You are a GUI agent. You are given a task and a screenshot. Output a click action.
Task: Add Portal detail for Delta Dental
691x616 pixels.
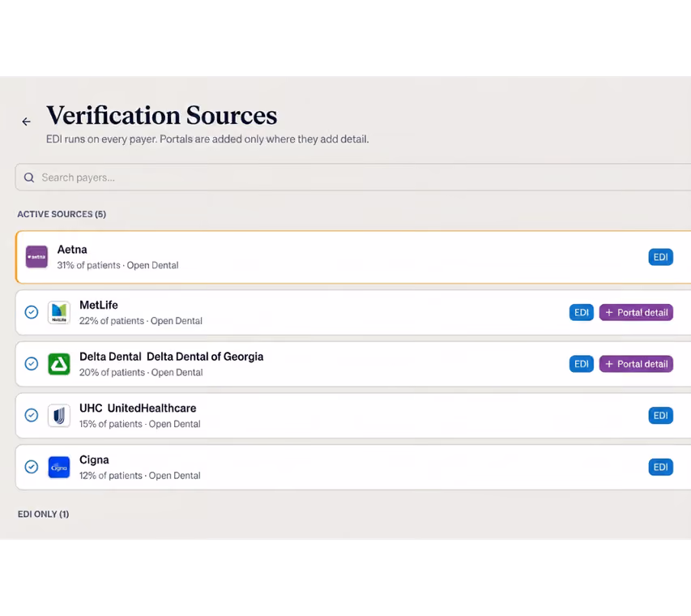636,364
